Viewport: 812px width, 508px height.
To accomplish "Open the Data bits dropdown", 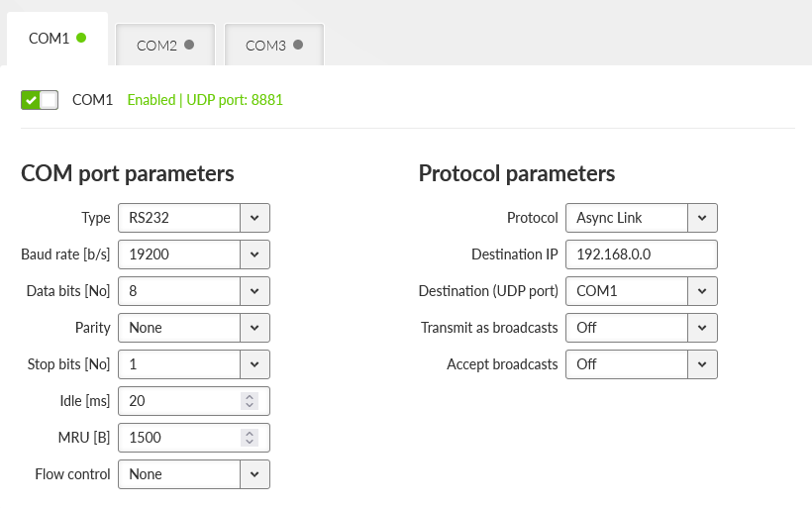I will tap(254, 291).
